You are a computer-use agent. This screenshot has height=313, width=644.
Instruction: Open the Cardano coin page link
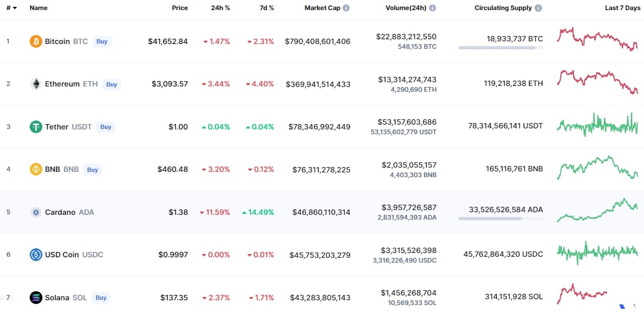[60, 212]
